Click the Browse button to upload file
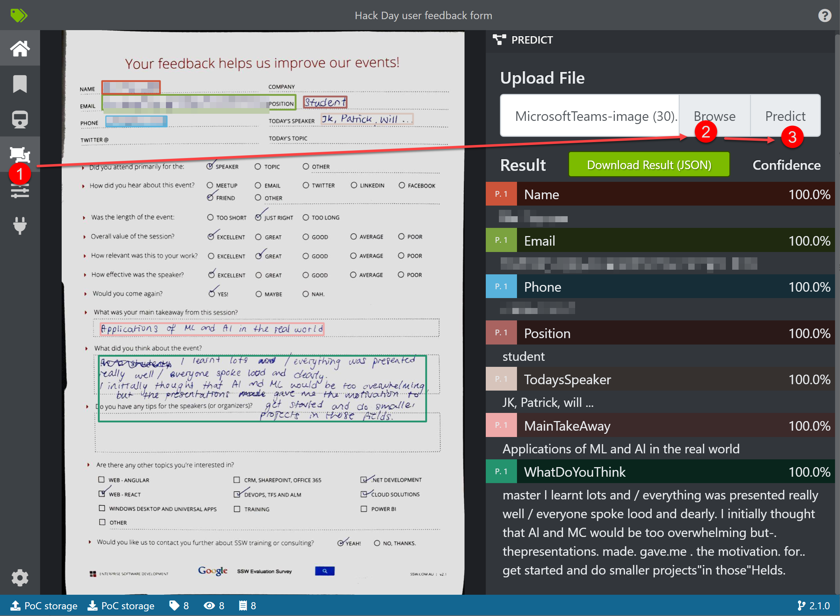This screenshot has width=840, height=616. (x=713, y=117)
